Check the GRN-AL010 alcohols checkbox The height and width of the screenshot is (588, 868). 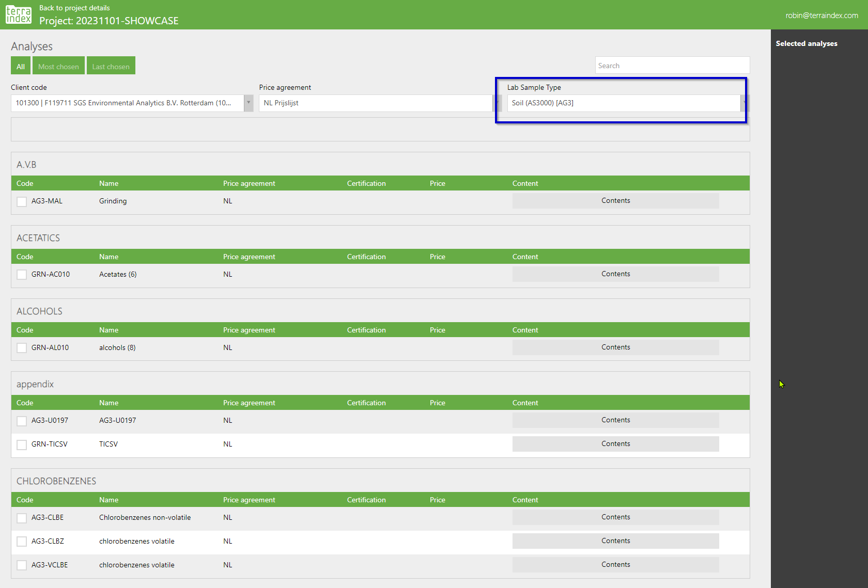(22, 348)
